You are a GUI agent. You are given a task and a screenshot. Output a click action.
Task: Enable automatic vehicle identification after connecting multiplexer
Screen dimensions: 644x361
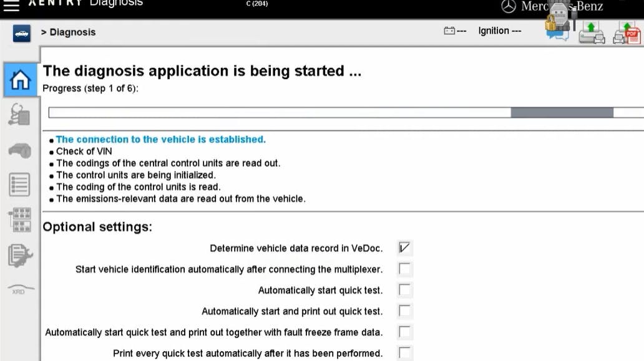pos(404,269)
